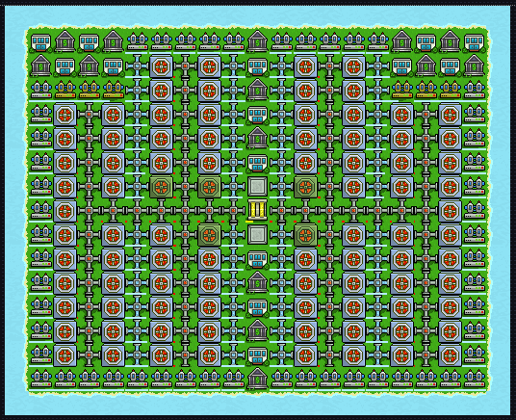Click the bank at far right of second row

click(475, 66)
